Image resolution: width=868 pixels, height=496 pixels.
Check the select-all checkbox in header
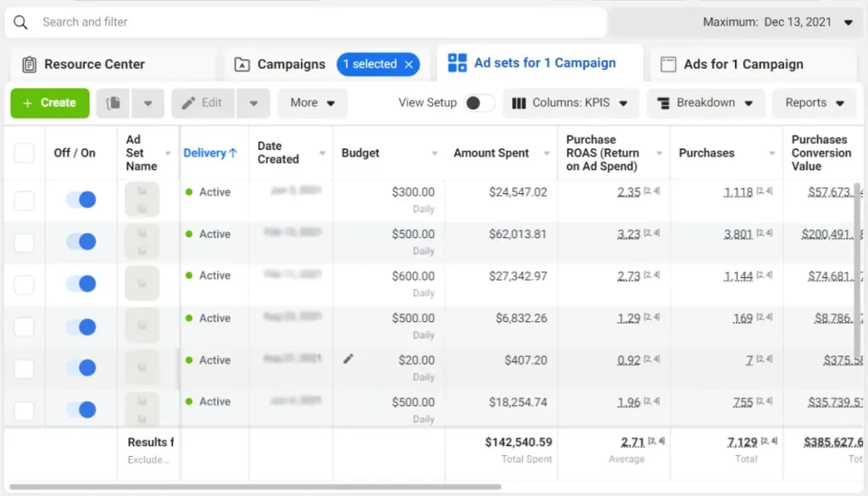click(24, 153)
